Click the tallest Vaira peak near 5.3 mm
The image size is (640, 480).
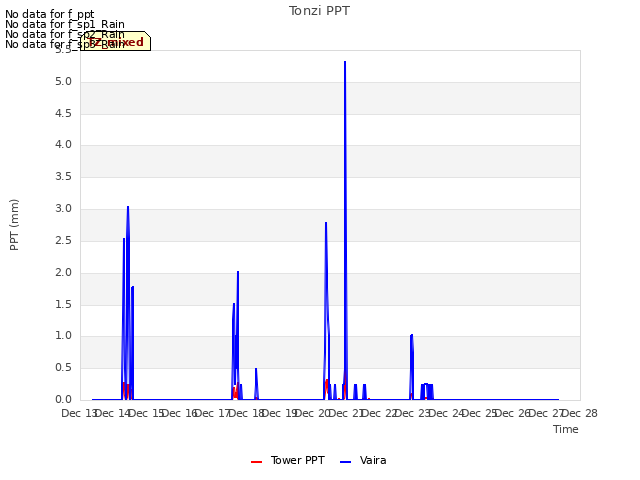pos(345,62)
